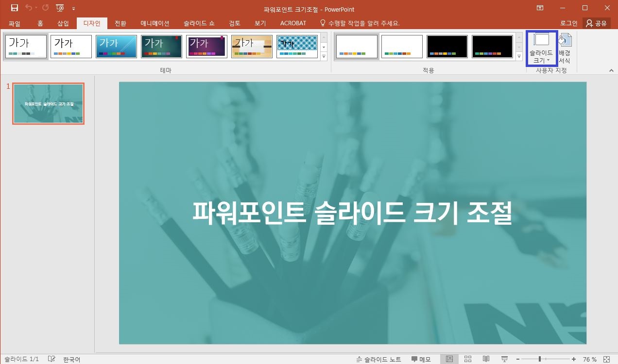Image resolution: width=618 pixels, height=364 pixels.
Task: Click the 76 % zoom level
Action: coord(590,360)
